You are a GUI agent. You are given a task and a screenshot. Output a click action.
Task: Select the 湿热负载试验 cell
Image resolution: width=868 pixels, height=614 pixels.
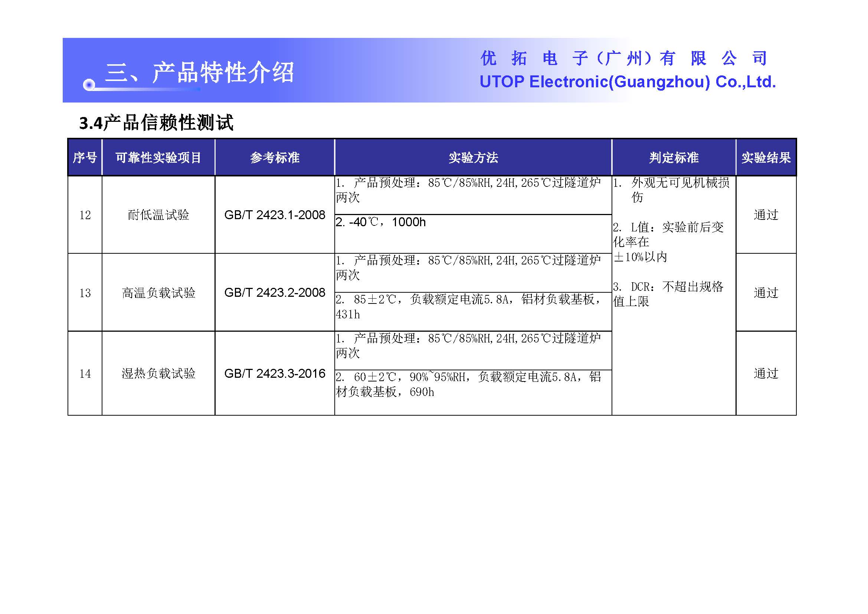[158, 373]
